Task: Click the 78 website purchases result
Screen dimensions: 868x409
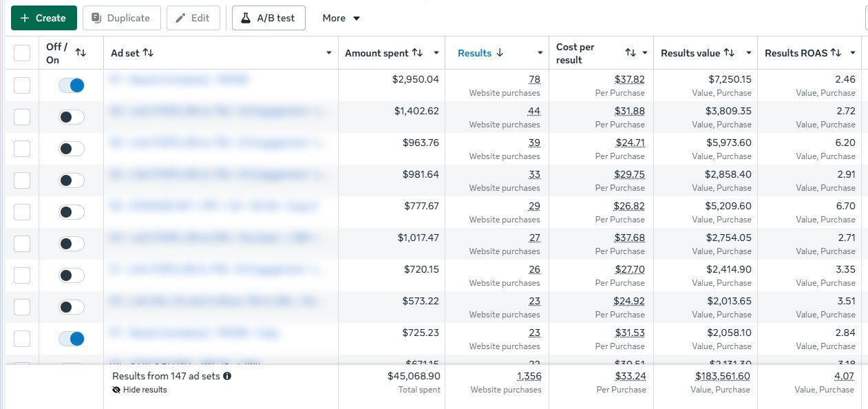Action: pyautogui.click(x=534, y=80)
